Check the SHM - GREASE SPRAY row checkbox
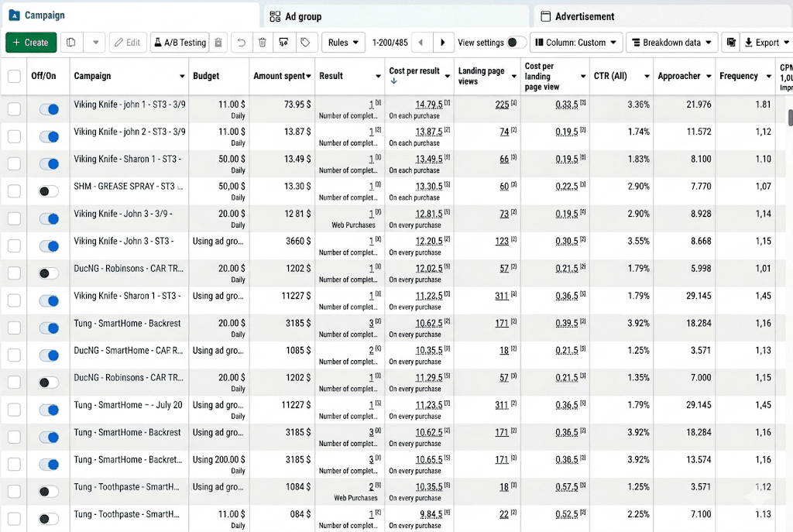The height and width of the screenshot is (532, 793). point(14,191)
